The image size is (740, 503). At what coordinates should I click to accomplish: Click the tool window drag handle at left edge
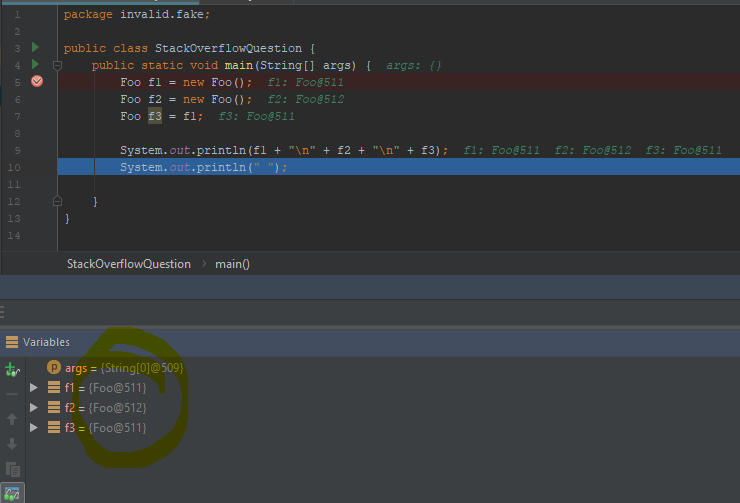click(2, 312)
